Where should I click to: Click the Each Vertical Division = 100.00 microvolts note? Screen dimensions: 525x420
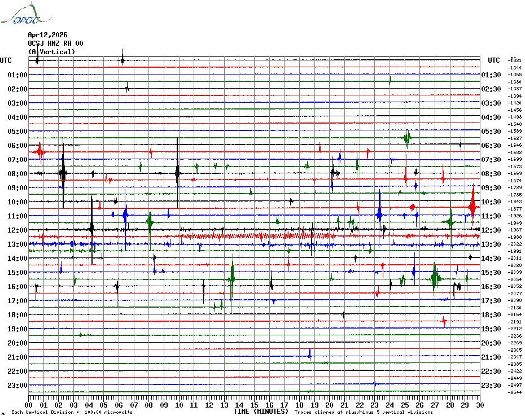click(72, 412)
